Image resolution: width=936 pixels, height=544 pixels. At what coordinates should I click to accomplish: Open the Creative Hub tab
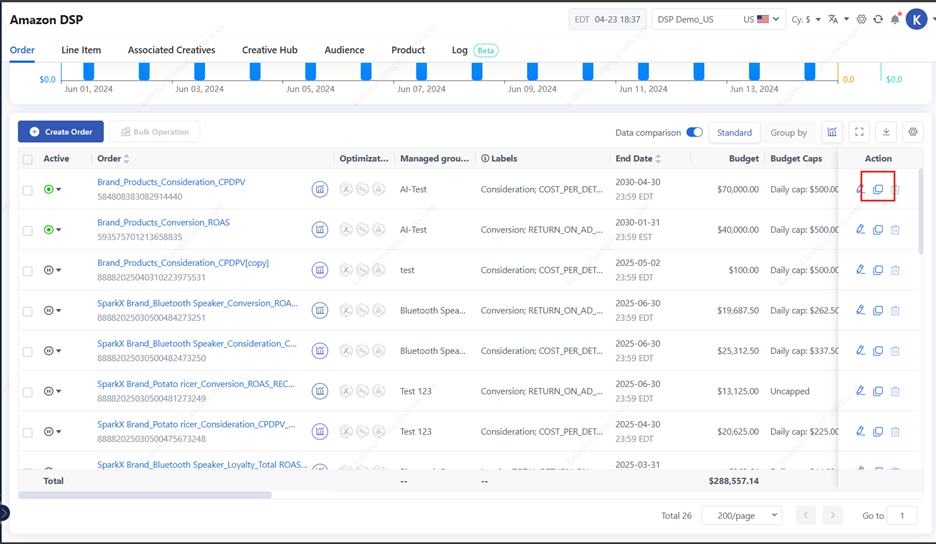click(x=270, y=50)
